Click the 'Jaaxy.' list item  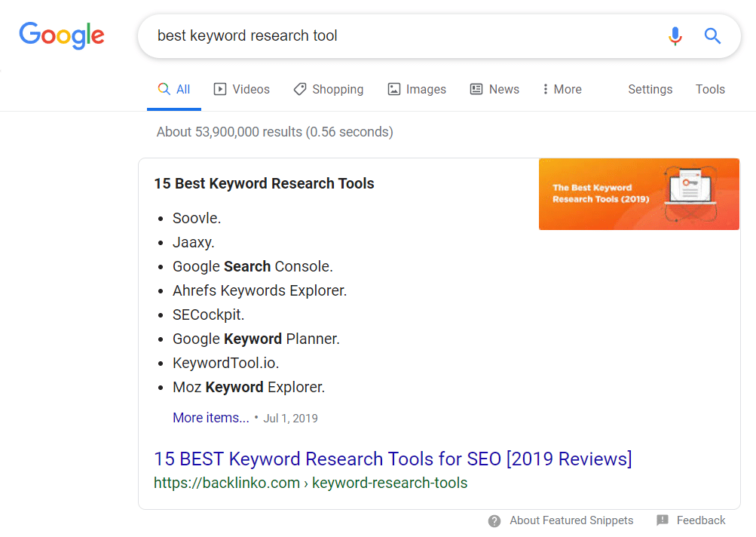coord(194,242)
